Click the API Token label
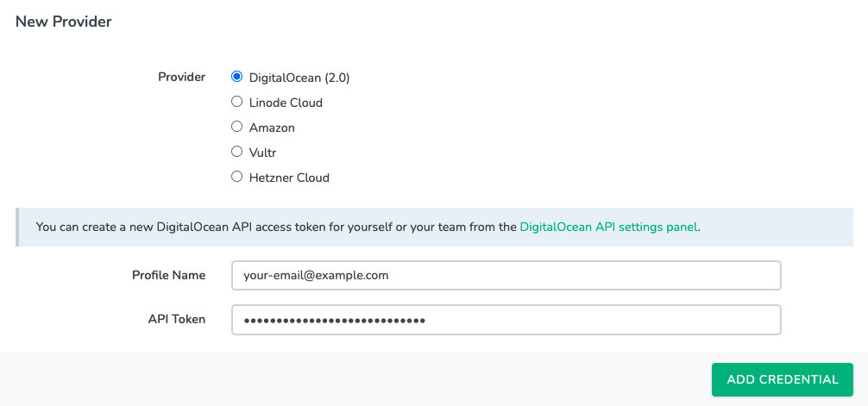The image size is (868, 406). pyautogui.click(x=177, y=319)
